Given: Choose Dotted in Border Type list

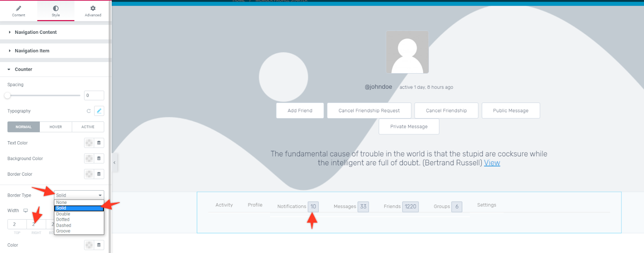Looking at the screenshot, I should click(x=79, y=220).
